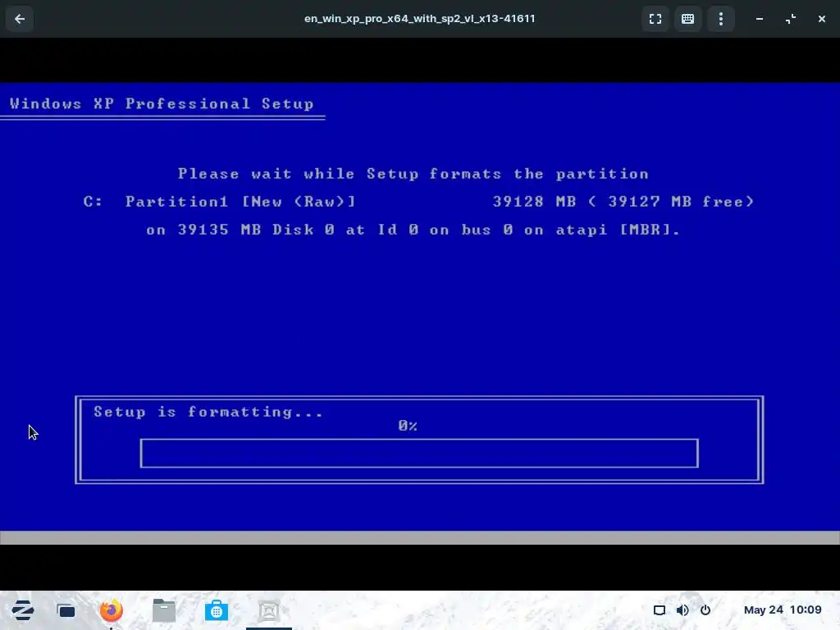Screen dimensions: 840x630
Task: Restore the window size
Action: (791, 19)
